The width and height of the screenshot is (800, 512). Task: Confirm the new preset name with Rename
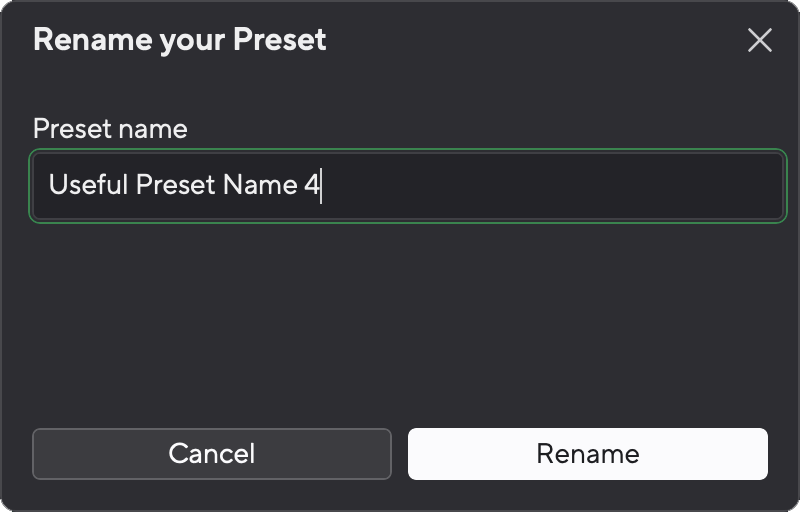pos(587,454)
